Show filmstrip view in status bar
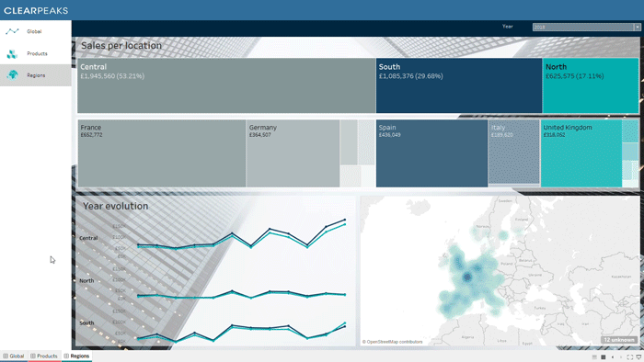The height and width of the screenshot is (362, 644). click(594, 357)
